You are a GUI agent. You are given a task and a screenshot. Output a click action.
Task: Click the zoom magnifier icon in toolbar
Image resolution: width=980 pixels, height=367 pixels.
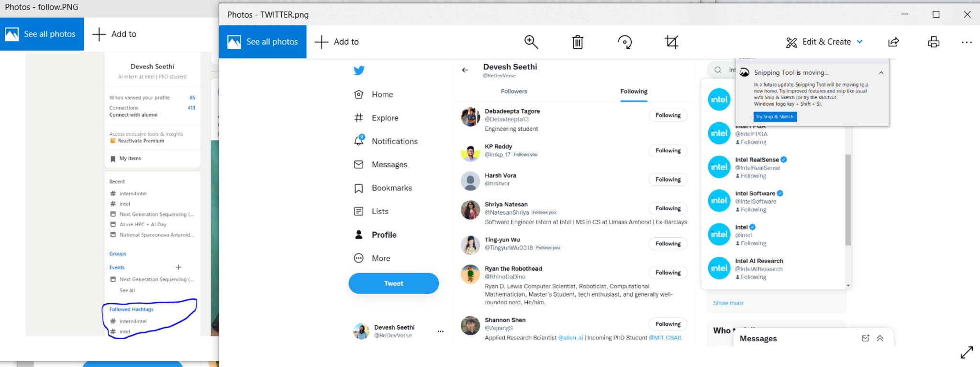tap(531, 42)
